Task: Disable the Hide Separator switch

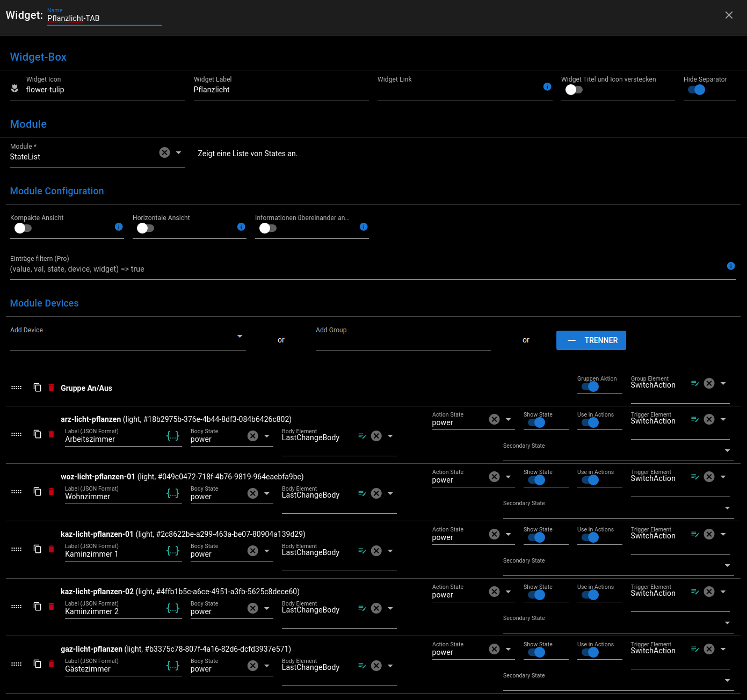Action: pos(697,90)
